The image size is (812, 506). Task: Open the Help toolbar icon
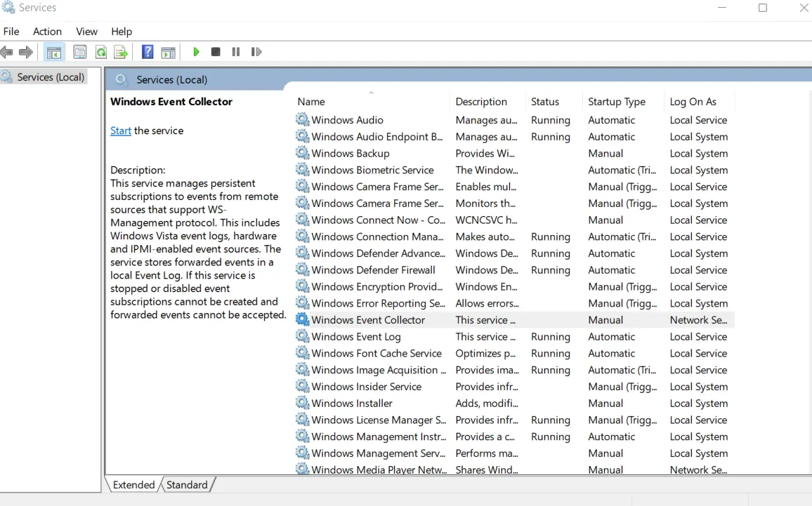[148, 52]
